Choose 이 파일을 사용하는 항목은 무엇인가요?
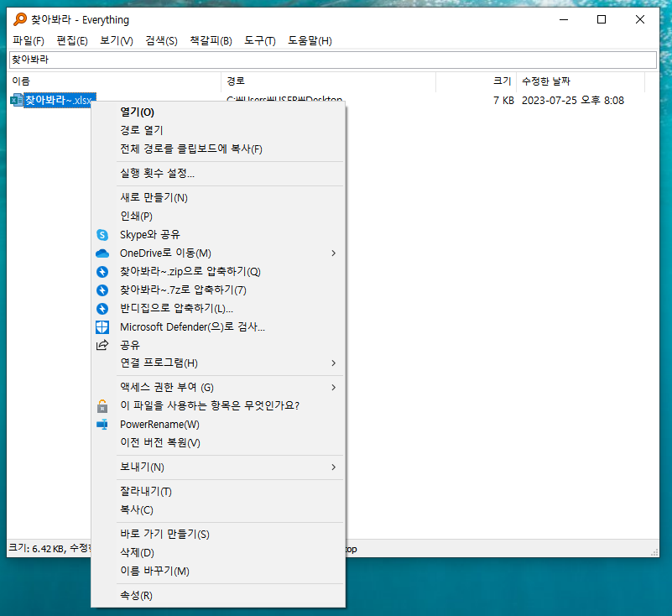 pos(218,406)
